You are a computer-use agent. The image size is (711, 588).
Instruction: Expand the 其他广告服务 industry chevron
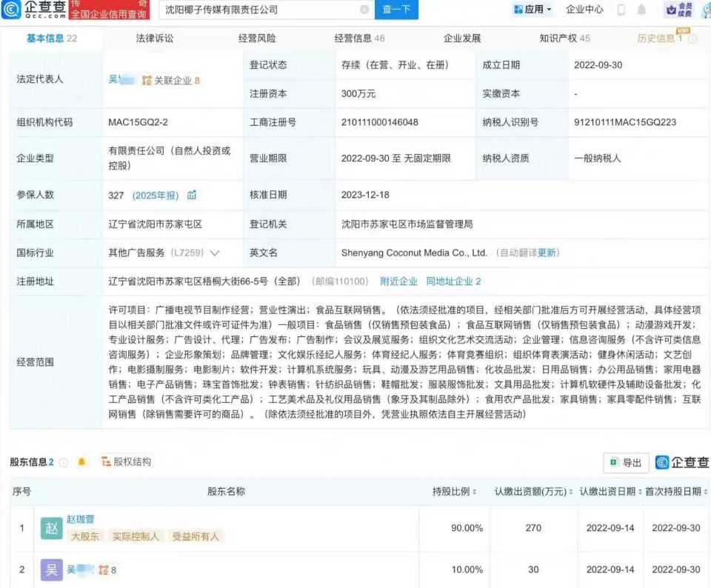click(x=215, y=253)
